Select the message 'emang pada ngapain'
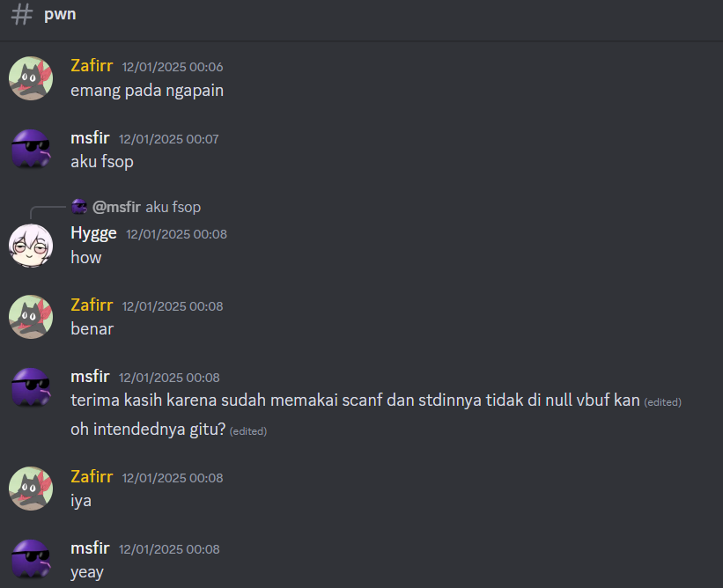Viewport: 723px width, 588px height. tap(147, 91)
